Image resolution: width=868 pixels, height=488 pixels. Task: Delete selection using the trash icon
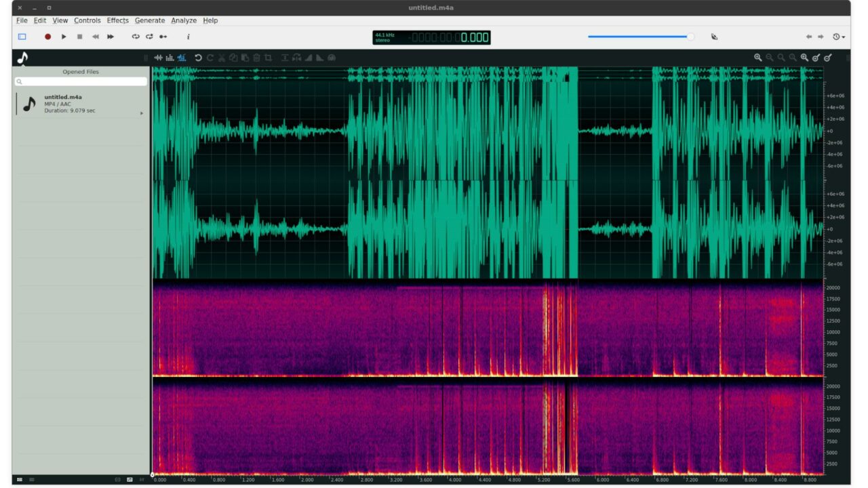point(257,58)
